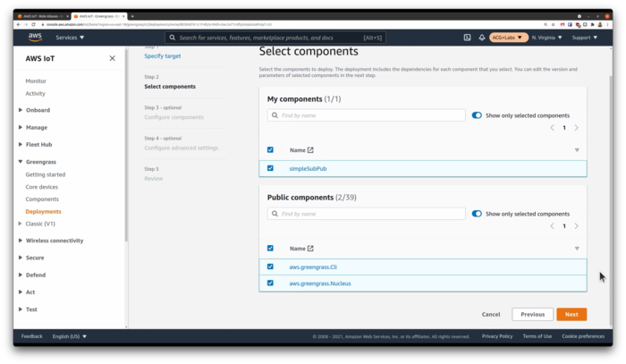Open external link icon next to Public components Name
Viewport: 626px width, 364px height.
click(x=310, y=249)
